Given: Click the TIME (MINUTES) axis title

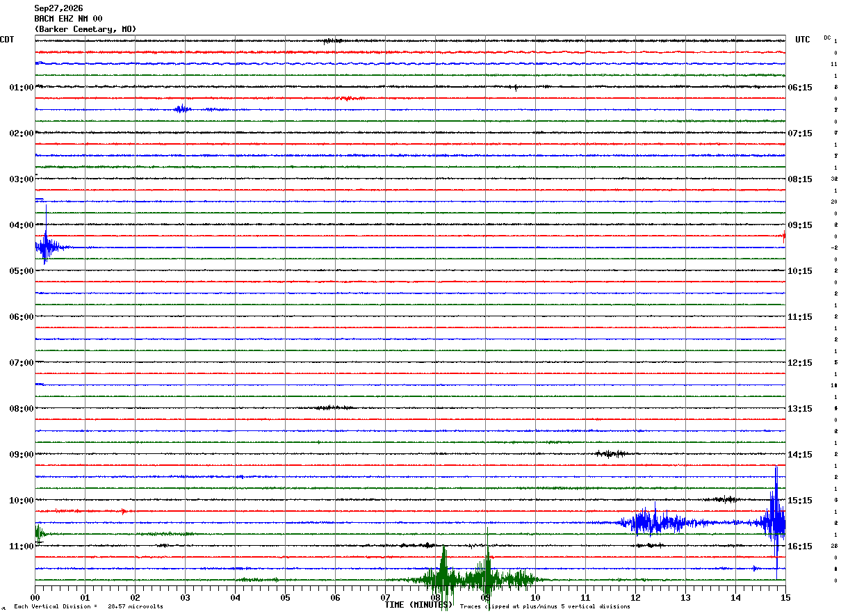Looking at the screenshot, I should pyautogui.click(x=418, y=605).
